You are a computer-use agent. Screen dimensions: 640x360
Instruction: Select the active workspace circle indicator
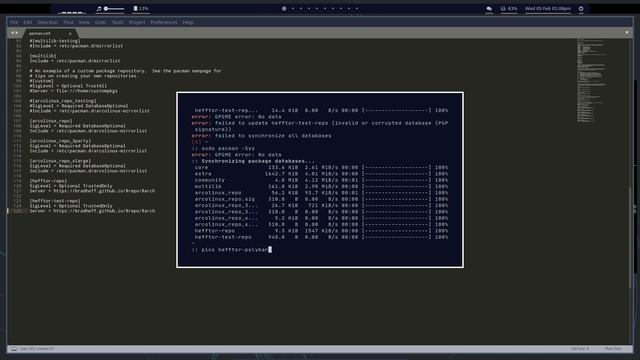(x=284, y=9)
